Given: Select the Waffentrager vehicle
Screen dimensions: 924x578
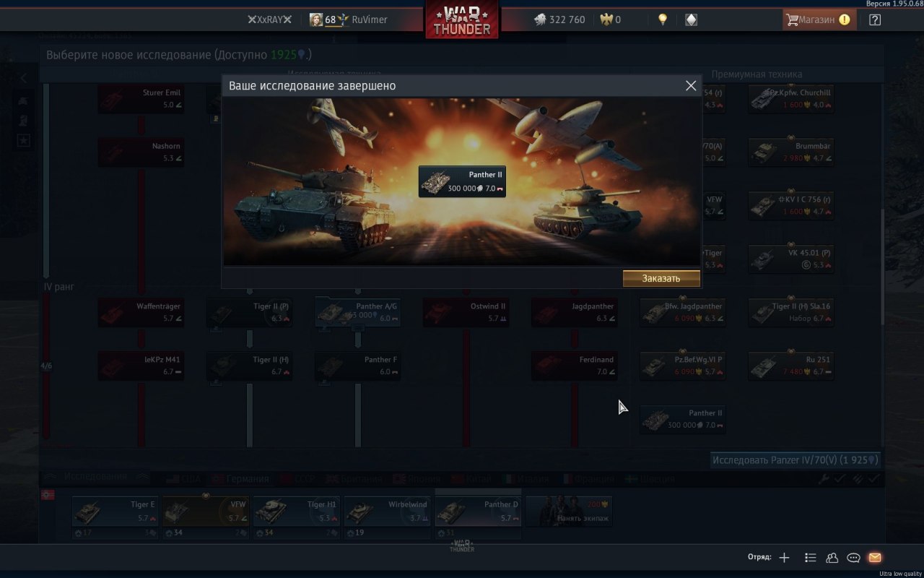Looking at the screenshot, I should 141,312.
